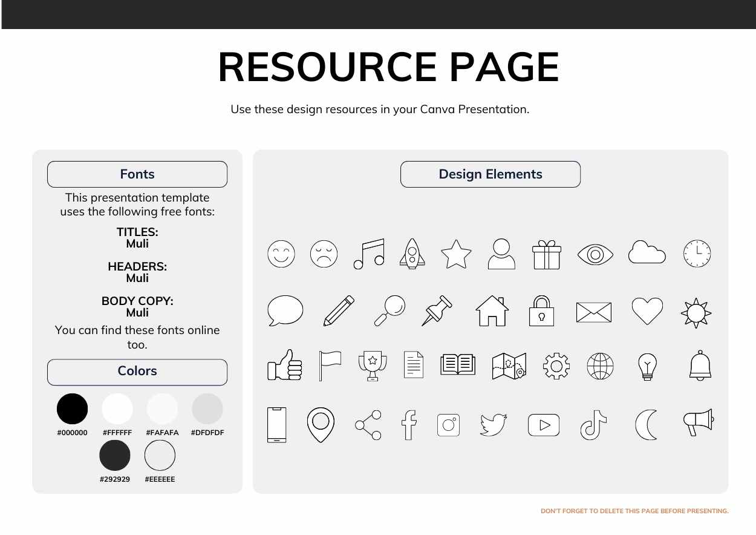Click the Design Elements label box
The image size is (756, 535).
pyautogui.click(x=490, y=174)
